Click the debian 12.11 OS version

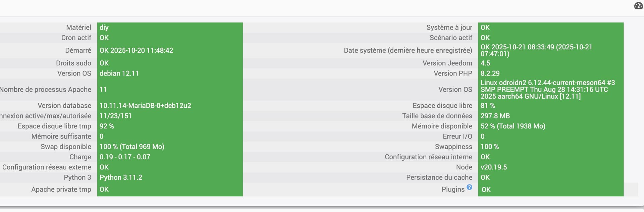[119, 73]
